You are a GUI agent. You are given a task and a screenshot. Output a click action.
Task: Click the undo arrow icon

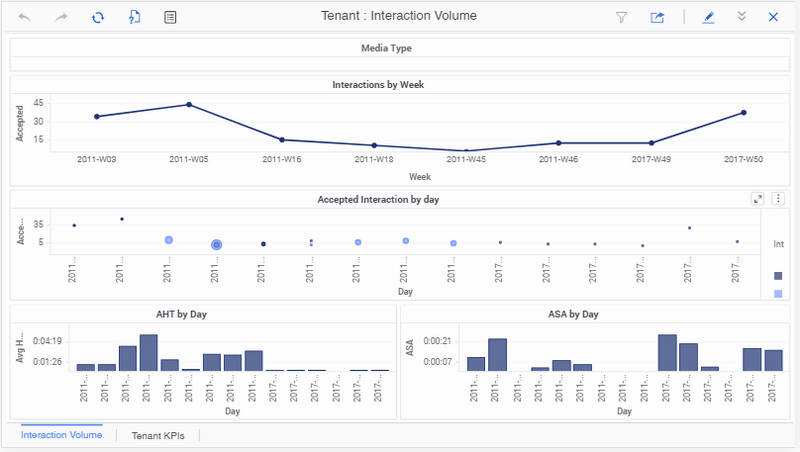point(24,17)
